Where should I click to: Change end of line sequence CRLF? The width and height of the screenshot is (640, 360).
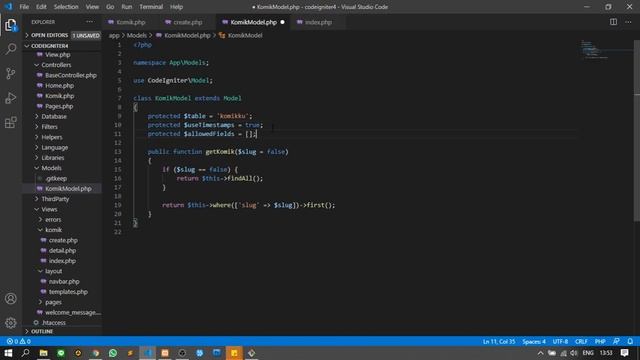pos(581,341)
